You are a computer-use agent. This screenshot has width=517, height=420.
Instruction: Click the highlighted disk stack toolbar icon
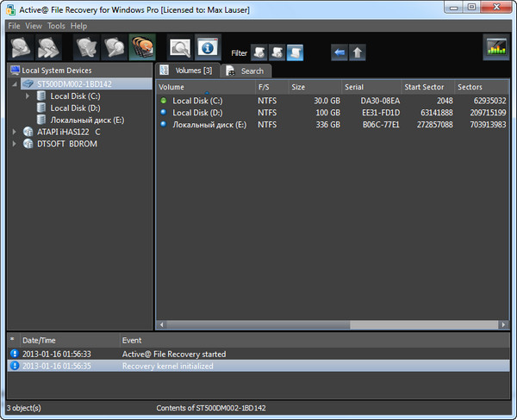[x=141, y=48]
